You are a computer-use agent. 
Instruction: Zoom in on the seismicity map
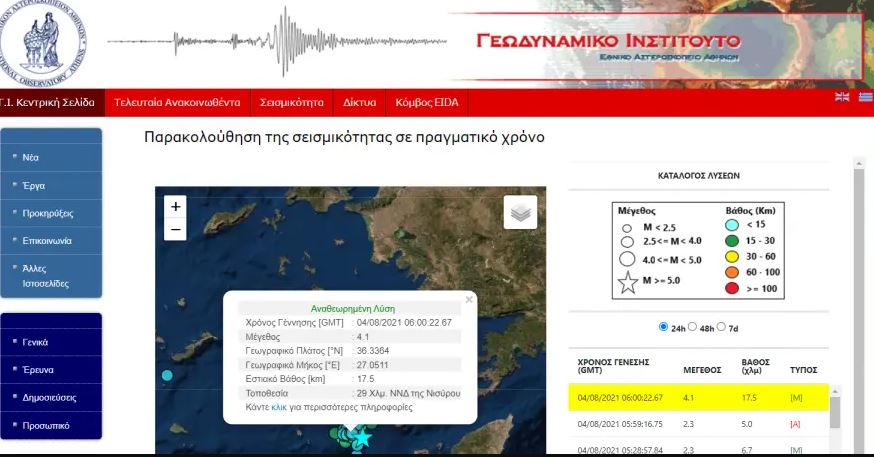[176, 207]
